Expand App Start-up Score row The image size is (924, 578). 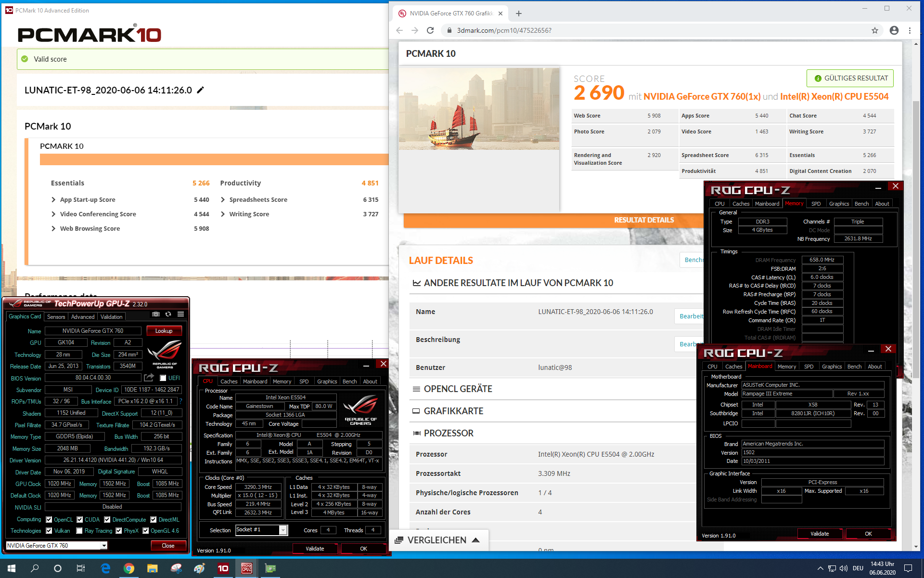click(x=54, y=200)
